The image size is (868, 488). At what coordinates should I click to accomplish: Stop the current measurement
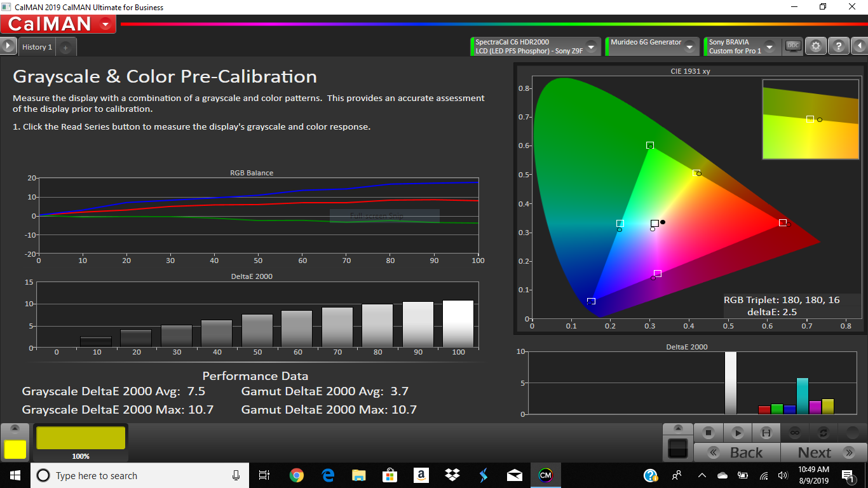pos(709,433)
